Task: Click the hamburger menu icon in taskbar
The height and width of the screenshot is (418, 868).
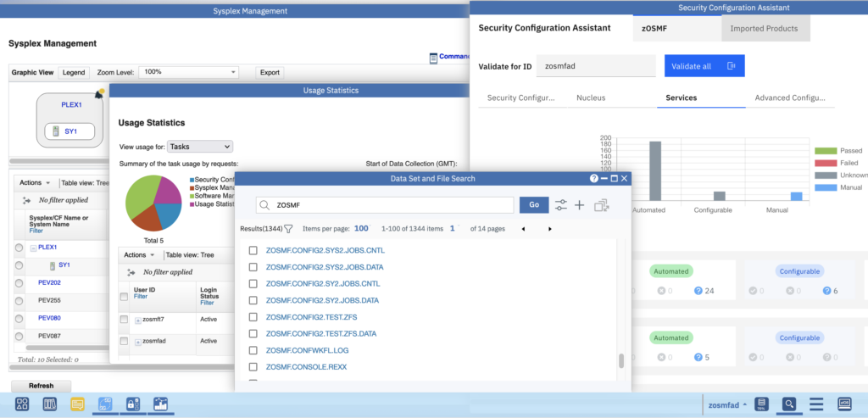Action: (x=816, y=404)
